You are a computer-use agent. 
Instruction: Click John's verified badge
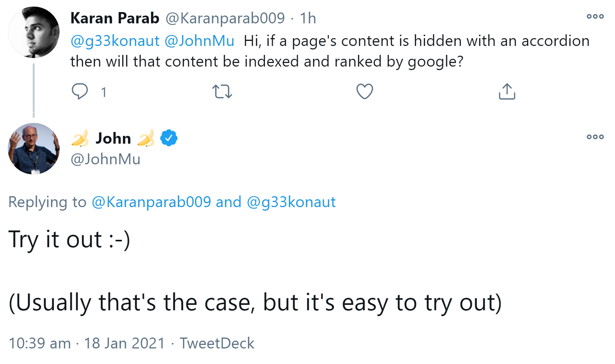click(x=169, y=137)
